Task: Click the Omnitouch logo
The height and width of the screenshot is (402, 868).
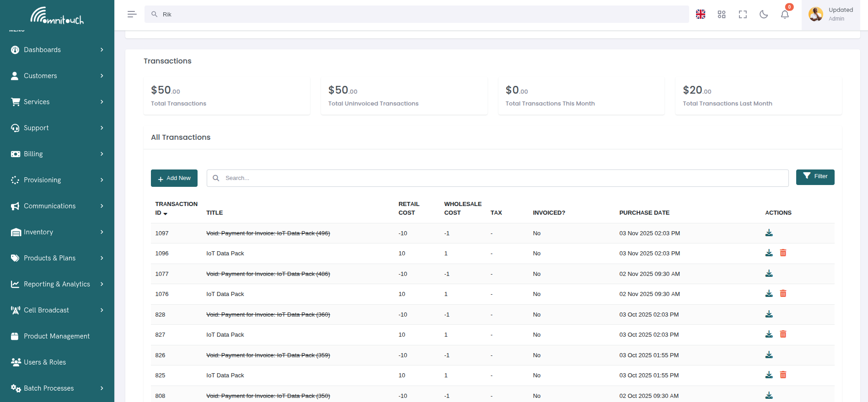Action: tap(57, 16)
